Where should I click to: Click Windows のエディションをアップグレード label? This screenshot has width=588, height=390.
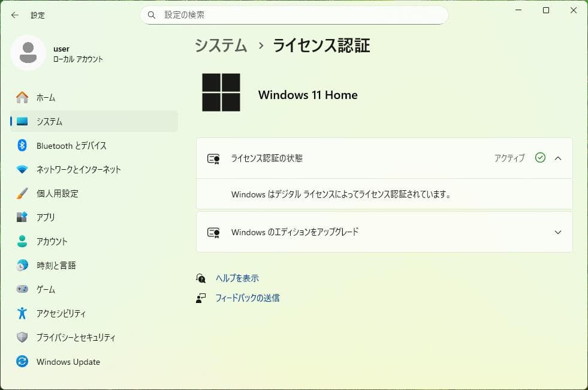pyautogui.click(x=295, y=232)
